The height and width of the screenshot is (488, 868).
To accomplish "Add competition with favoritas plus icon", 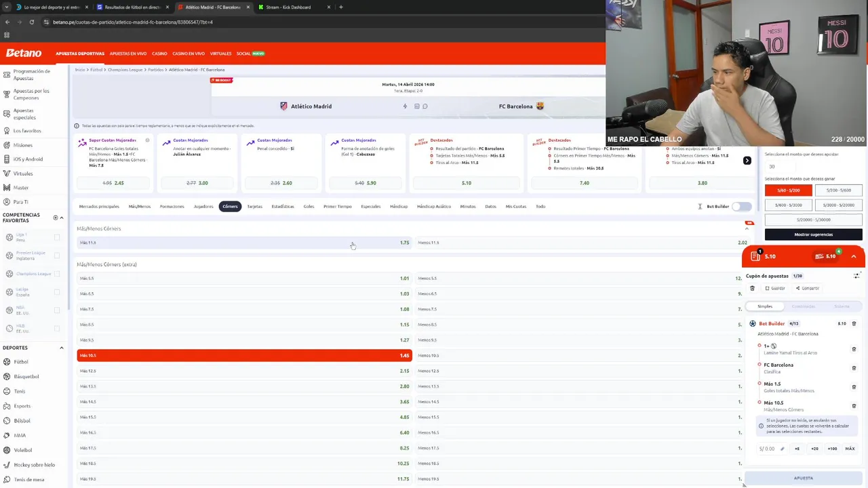I will (x=56, y=218).
